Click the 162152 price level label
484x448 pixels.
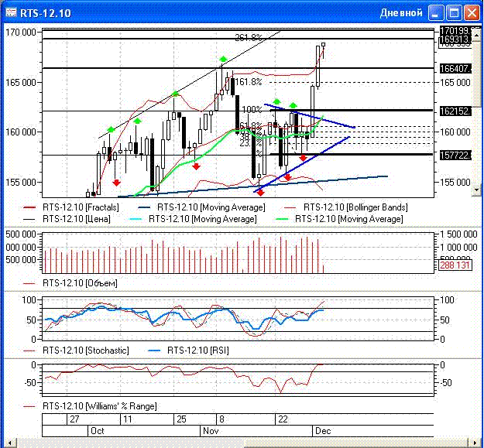click(455, 111)
